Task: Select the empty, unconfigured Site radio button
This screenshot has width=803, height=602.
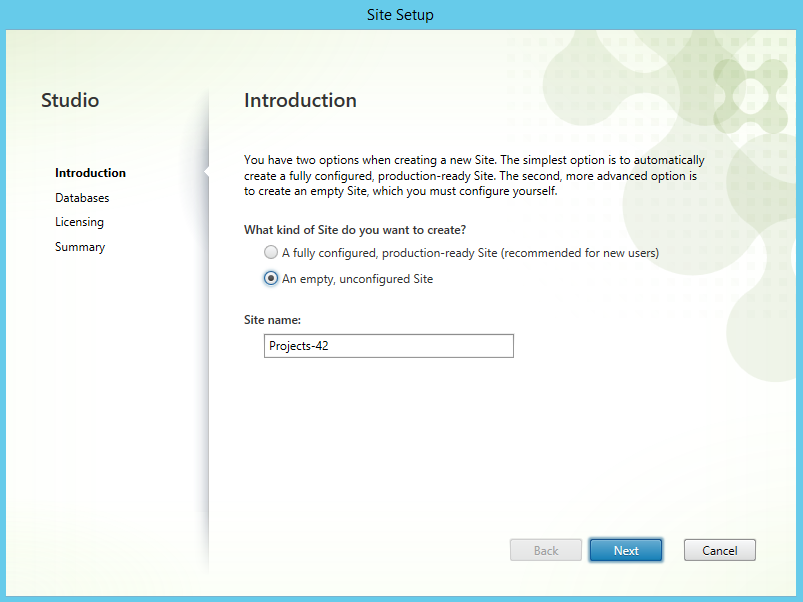Action: pyautogui.click(x=271, y=278)
